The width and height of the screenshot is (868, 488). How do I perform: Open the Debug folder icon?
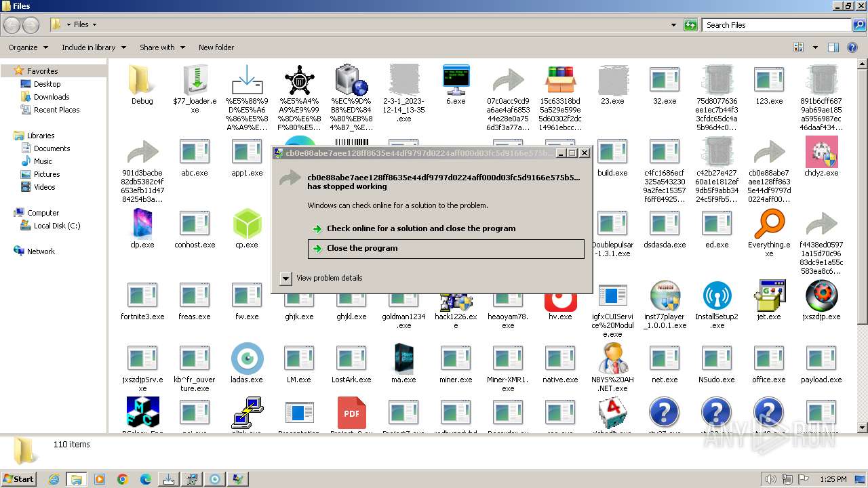click(142, 80)
